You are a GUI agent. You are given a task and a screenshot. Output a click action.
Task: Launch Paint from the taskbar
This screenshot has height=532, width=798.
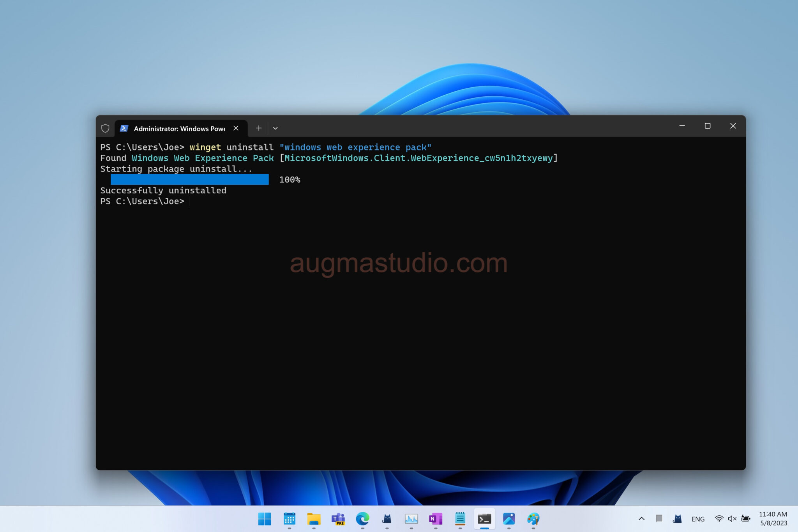(533, 519)
